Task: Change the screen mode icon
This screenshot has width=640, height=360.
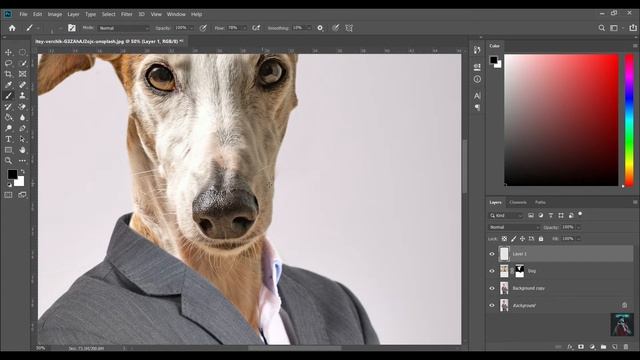Action: (x=22, y=195)
